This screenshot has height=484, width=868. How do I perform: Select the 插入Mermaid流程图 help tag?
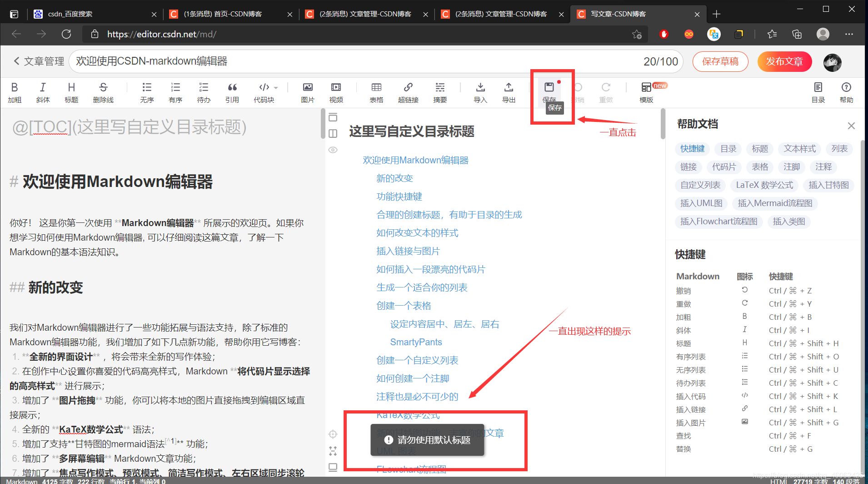775,203
